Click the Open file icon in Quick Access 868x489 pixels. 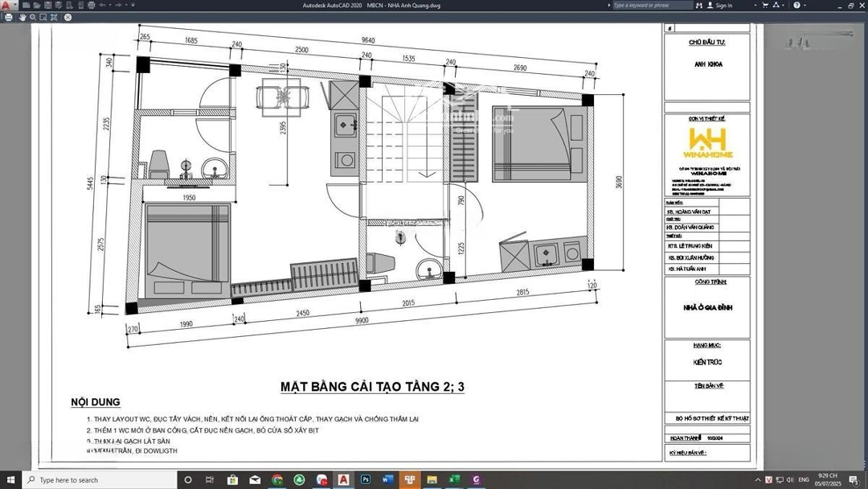pyautogui.click(x=38, y=6)
